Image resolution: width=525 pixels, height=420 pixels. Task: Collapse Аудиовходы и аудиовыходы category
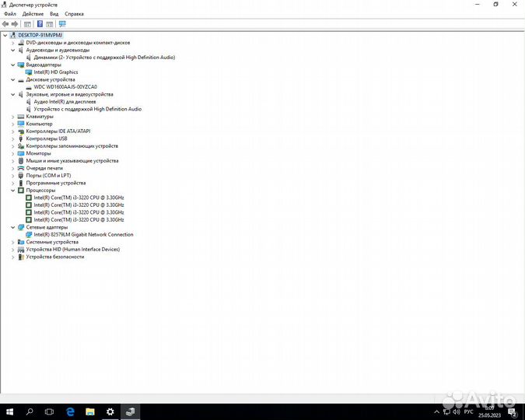pos(13,51)
